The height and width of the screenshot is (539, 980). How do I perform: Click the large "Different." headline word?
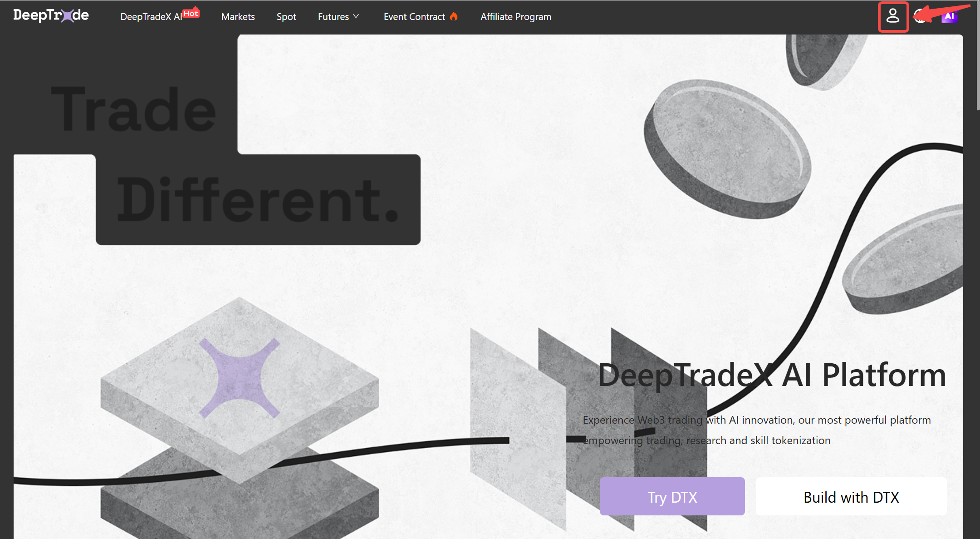pos(258,200)
